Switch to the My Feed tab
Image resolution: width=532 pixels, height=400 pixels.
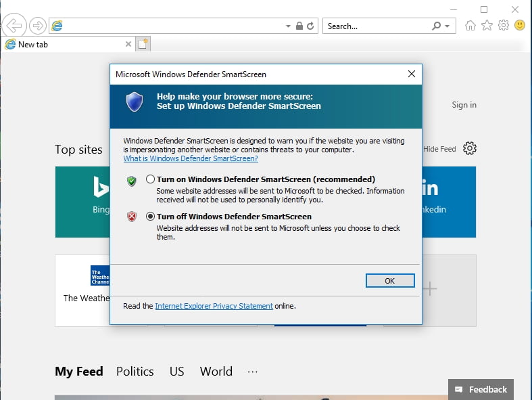[x=79, y=372]
